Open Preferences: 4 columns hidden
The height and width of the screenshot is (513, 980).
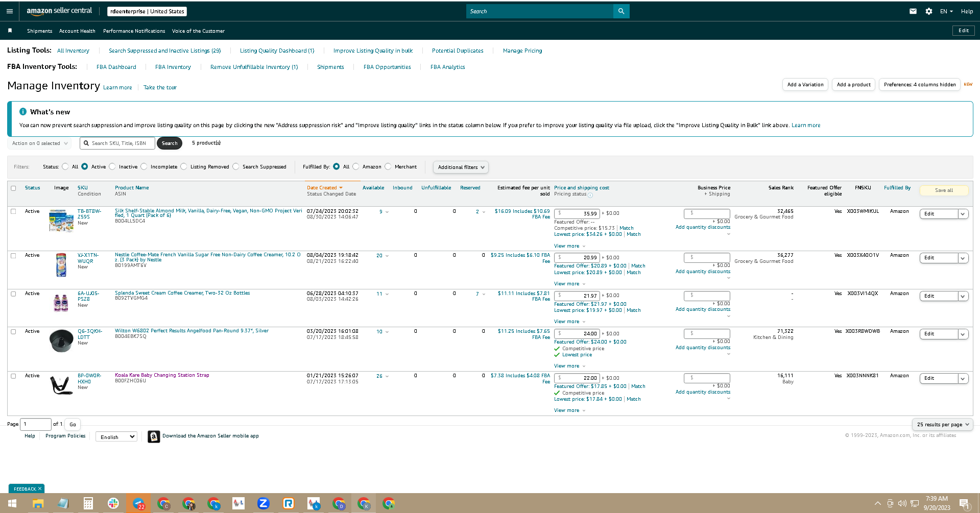(x=919, y=85)
